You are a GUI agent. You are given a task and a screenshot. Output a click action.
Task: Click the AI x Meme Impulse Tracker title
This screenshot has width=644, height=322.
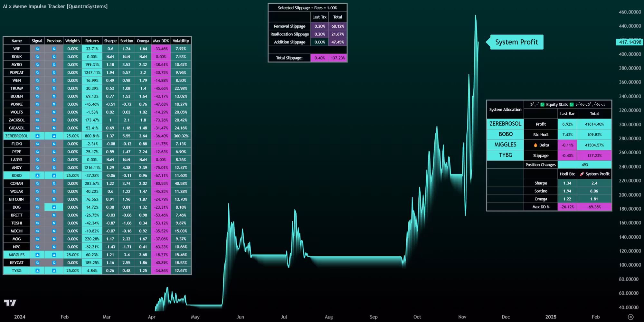55,6
